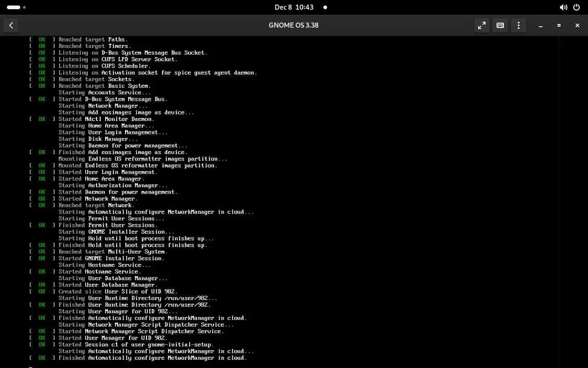588x368 pixels.
Task: Click 'Started Ndctl Monitor Daemon.' line
Action: coord(106,119)
